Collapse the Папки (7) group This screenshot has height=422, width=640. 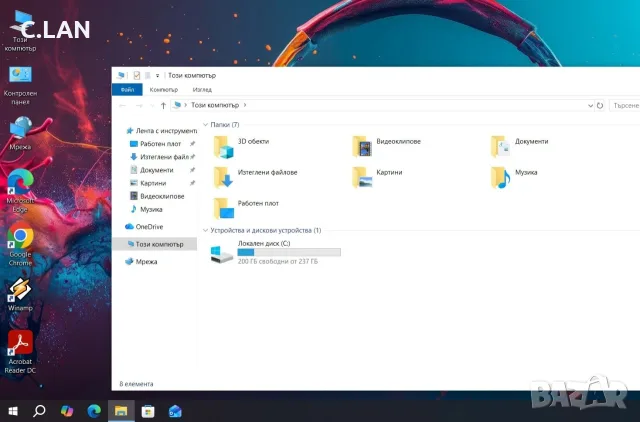click(x=206, y=124)
